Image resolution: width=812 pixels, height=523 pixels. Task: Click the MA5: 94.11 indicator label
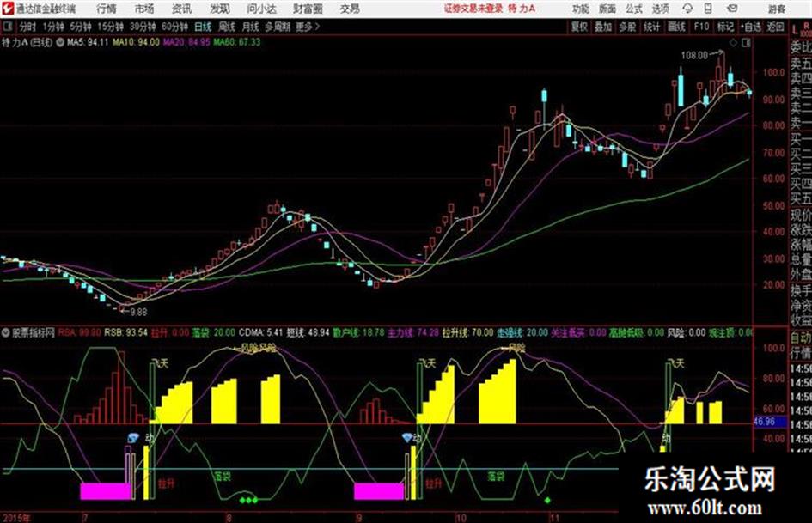pos(88,42)
